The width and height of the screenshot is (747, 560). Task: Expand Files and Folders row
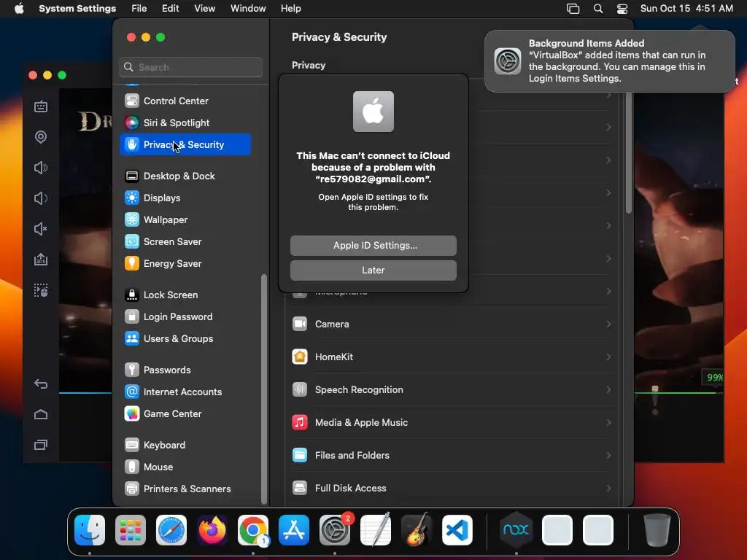(x=451, y=456)
